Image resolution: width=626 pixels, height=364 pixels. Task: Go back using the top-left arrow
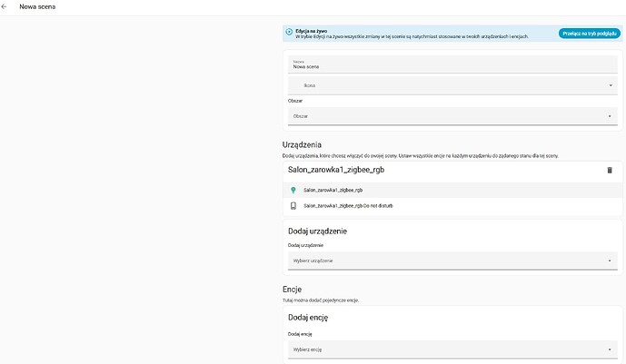5,6
